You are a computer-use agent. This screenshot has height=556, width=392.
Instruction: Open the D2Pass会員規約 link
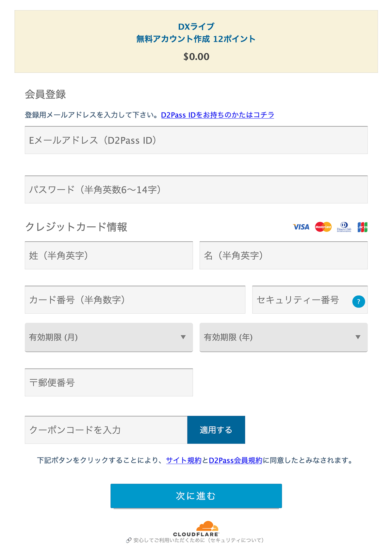coord(236,460)
